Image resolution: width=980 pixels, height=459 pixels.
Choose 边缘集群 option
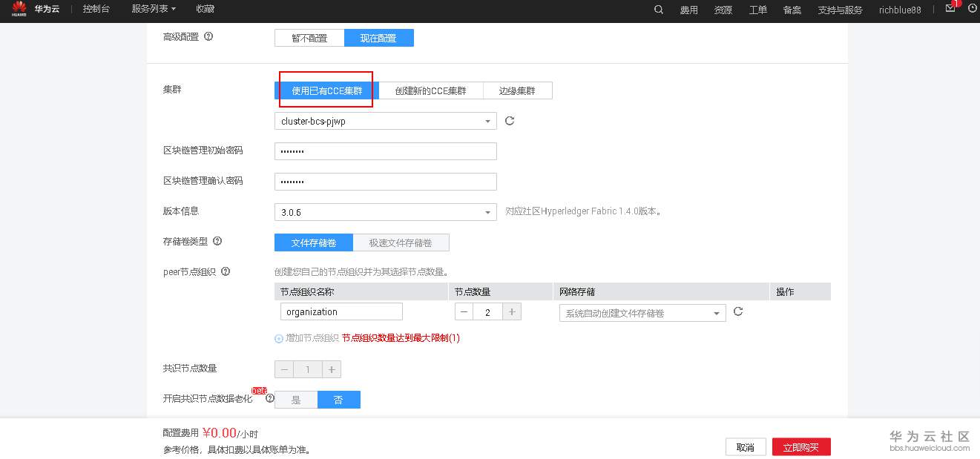(x=517, y=90)
